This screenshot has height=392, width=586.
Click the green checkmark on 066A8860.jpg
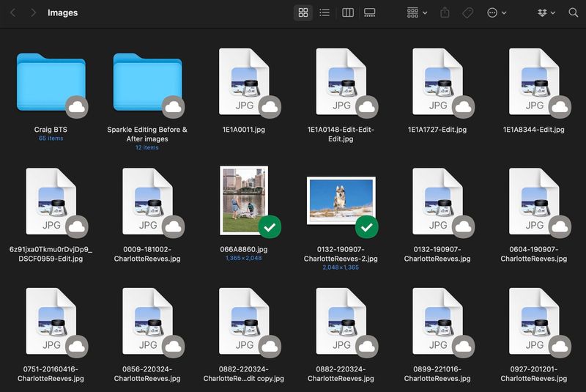click(270, 227)
